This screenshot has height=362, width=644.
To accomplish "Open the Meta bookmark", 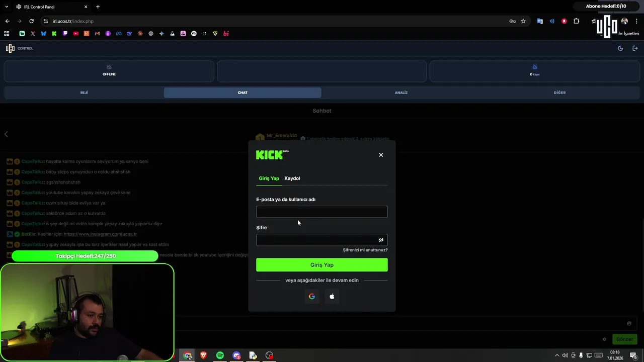I will tap(119, 34).
